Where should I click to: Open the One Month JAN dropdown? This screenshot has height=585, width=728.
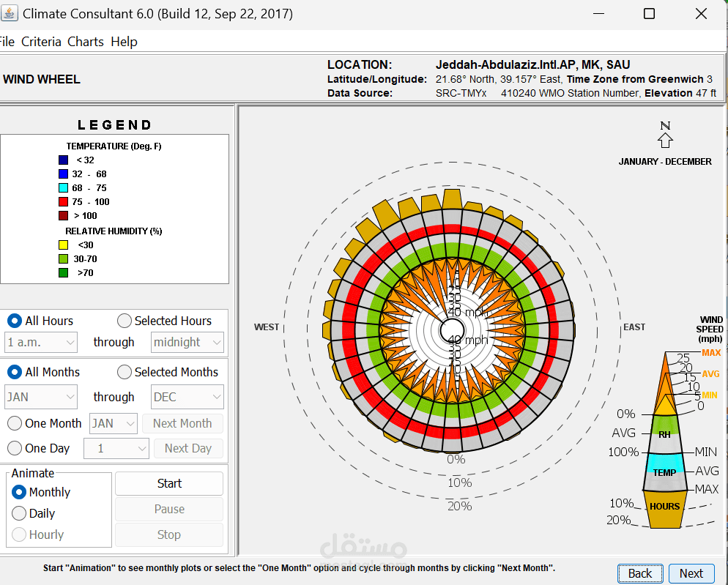114,423
